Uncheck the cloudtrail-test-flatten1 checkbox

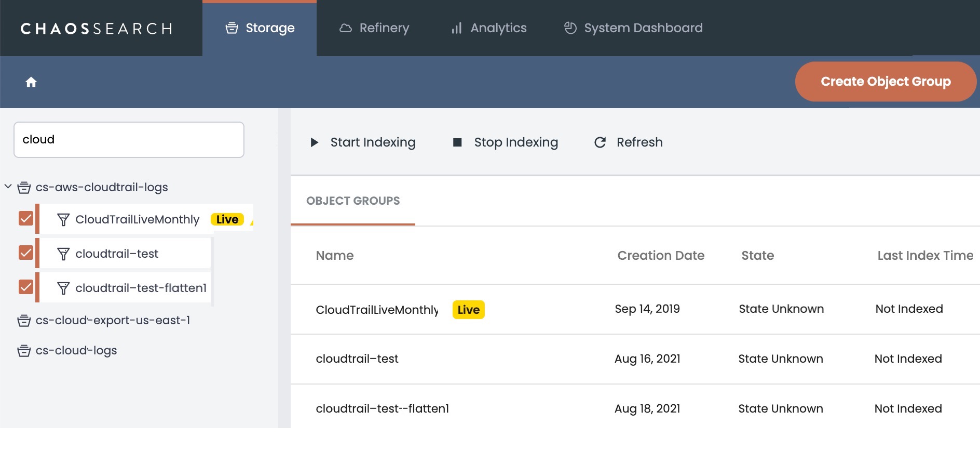tap(26, 287)
